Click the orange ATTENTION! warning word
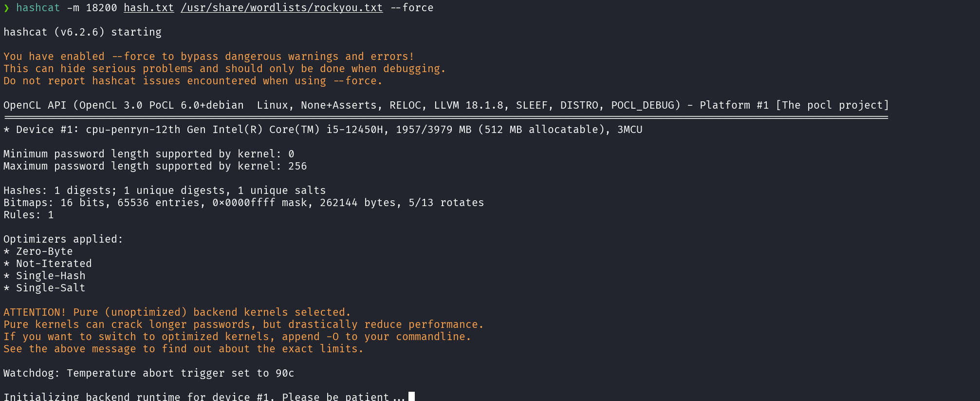 point(35,312)
